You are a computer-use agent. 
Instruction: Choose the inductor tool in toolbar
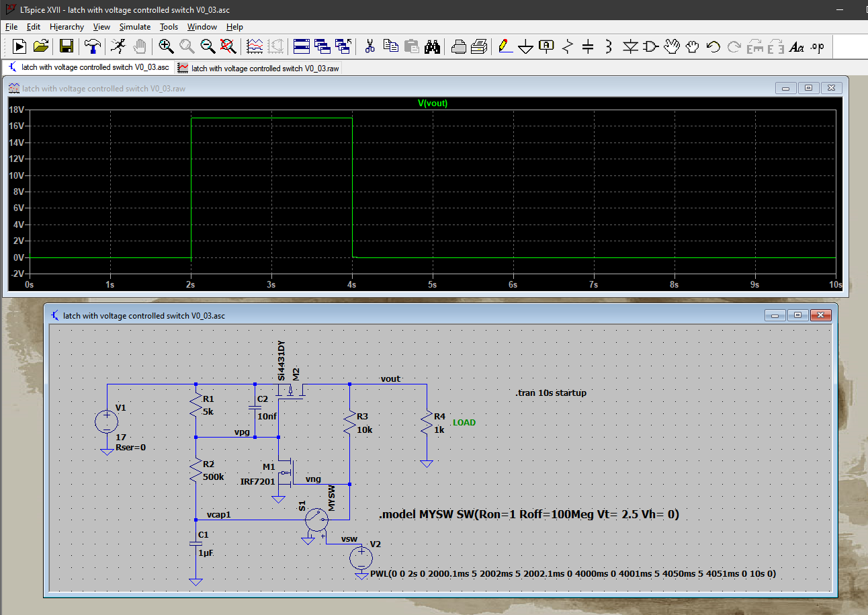click(609, 46)
